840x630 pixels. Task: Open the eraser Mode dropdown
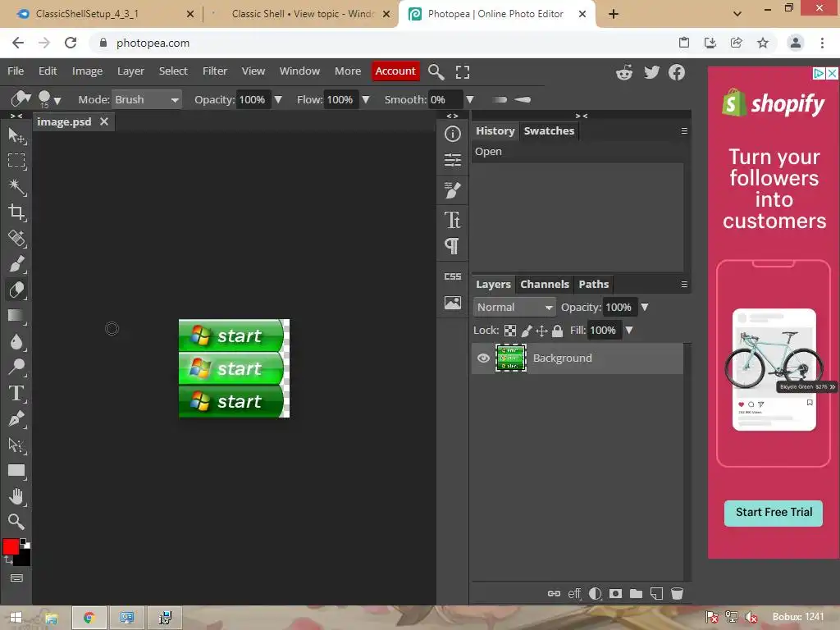(146, 99)
